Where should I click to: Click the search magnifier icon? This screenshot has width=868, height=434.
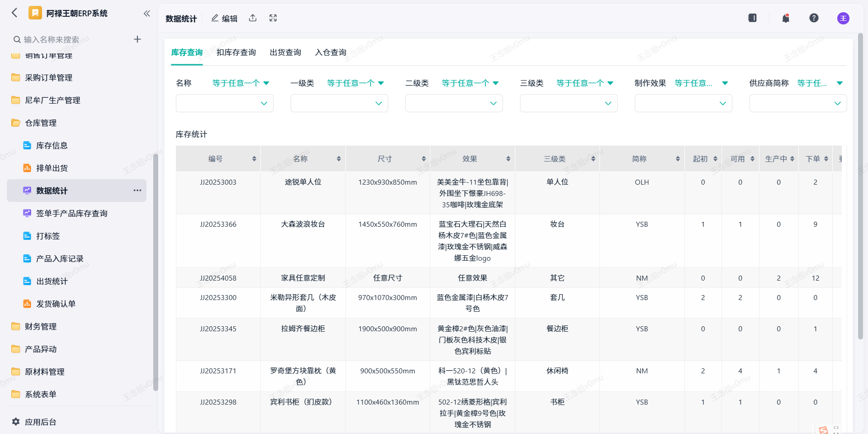tap(17, 39)
